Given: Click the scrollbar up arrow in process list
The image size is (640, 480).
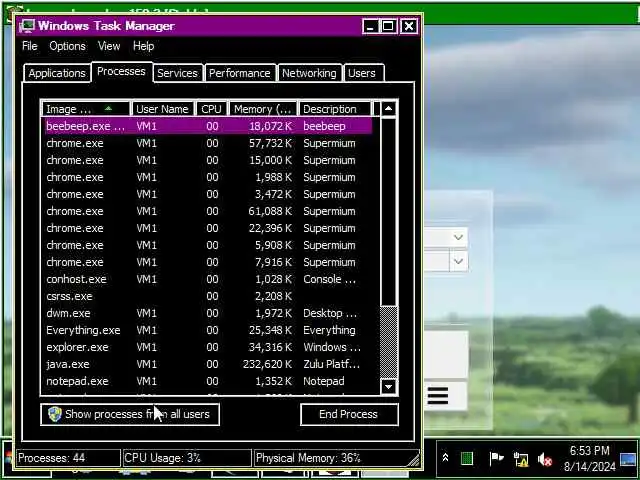Looking at the screenshot, I should (x=389, y=109).
